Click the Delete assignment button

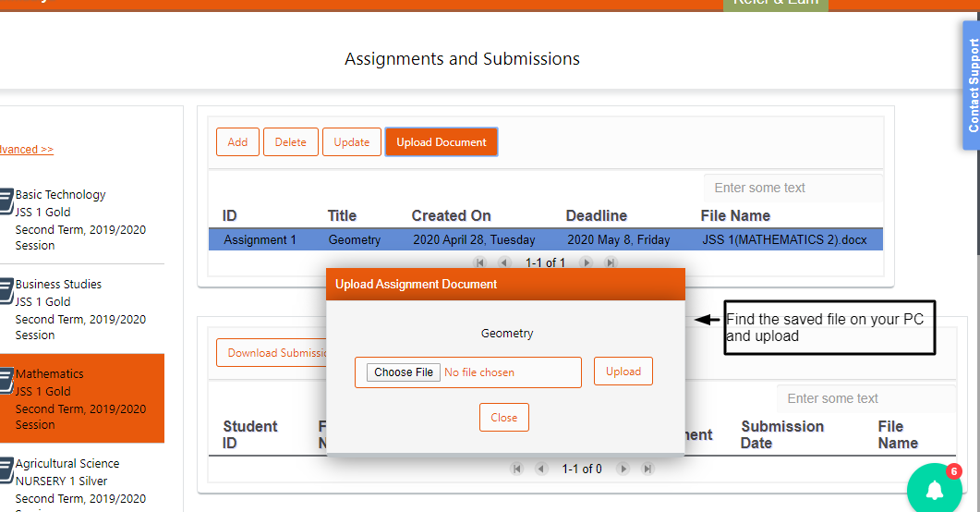click(x=291, y=142)
